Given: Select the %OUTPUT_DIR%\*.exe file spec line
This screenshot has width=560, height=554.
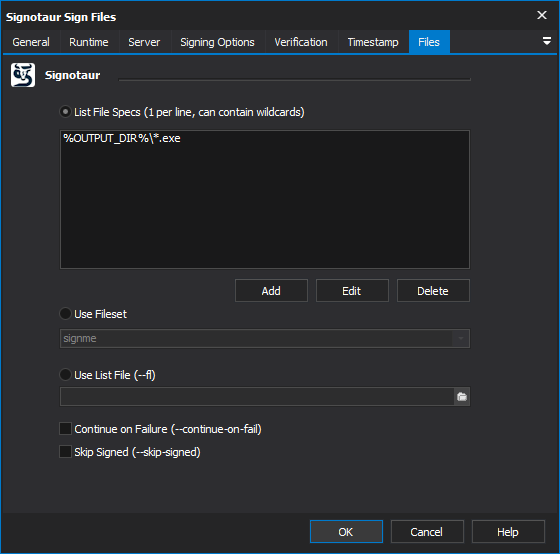Looking at the screenshot, I should click(122, 139).
